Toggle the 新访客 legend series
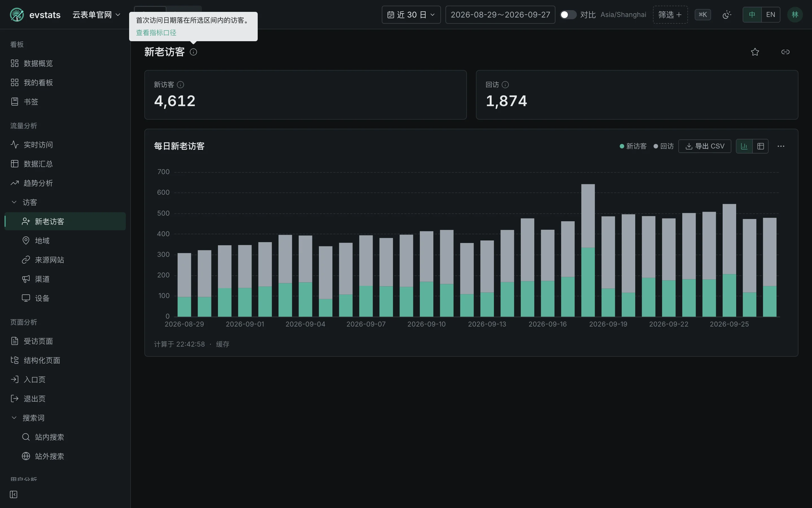This screenshot has width=812, height=508. (633, 146)
